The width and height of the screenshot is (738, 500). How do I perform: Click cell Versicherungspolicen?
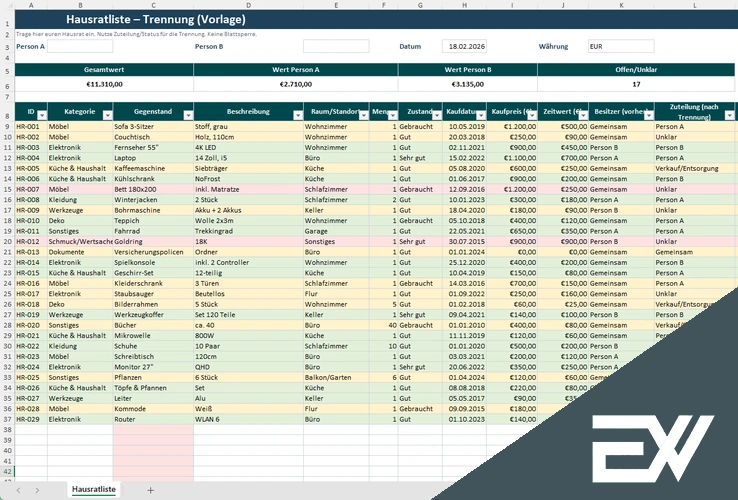tap(153, 252)
